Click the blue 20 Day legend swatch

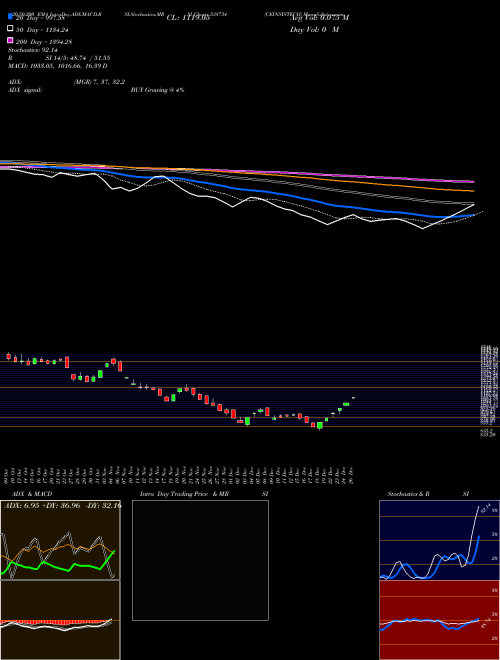[10, 17]
